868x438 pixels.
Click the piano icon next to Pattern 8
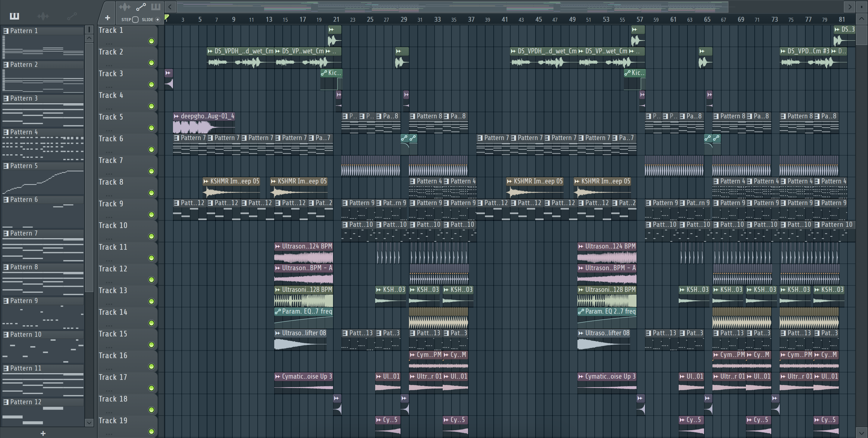[x=6, y=267]
